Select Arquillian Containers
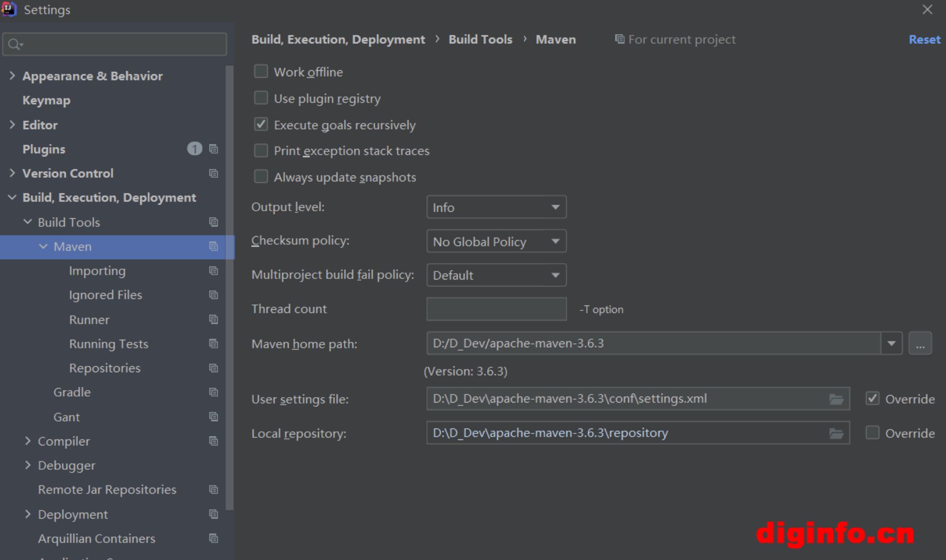Image resolution: width=946 pixels, height=560 pixels. pyautogui.click(x=97, y=539)
